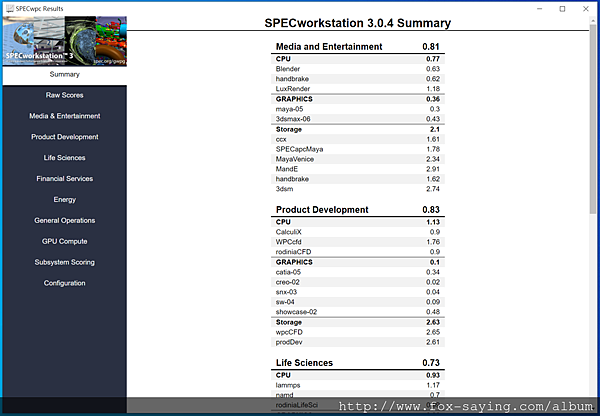View GPU Compute results
The image size is (600, 416).
tap(64, 241)
